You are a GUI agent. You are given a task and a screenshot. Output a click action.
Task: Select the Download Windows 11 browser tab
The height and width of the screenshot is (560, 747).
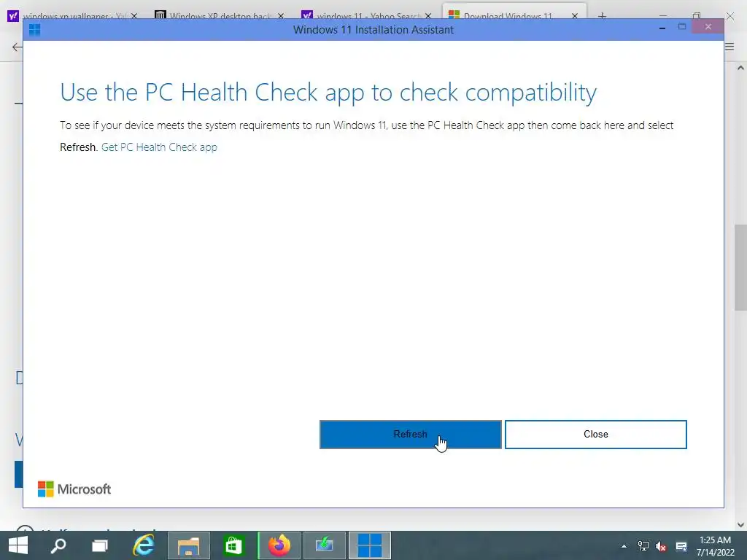(508, 16)
